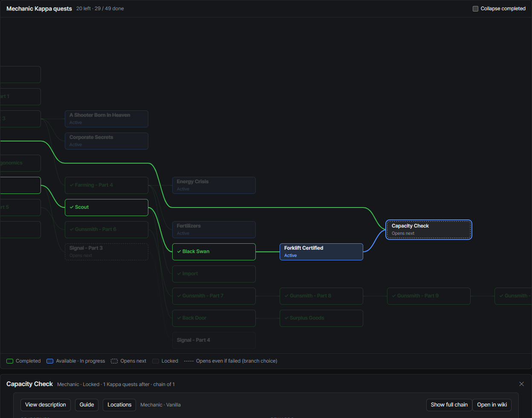Screen dimensions: 532x418
Task: Open Capacity Check in wiki
Action: pos(492,405)
